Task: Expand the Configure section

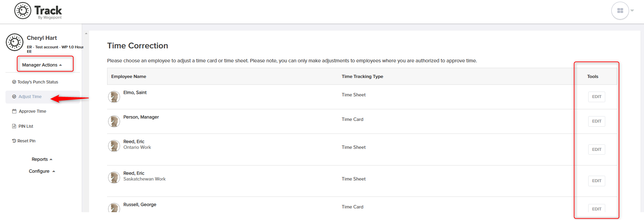Action: [42, 171]
